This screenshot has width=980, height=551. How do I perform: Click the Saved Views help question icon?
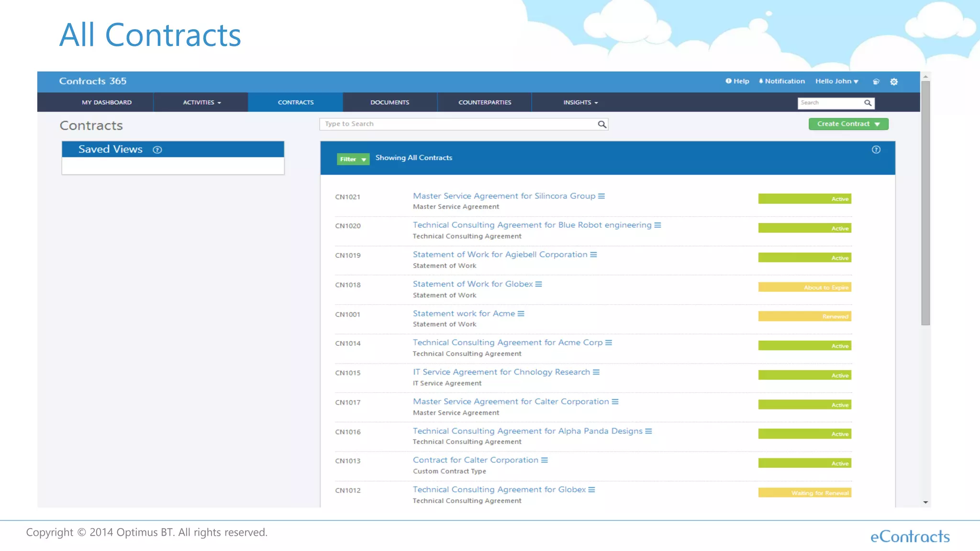157,150
